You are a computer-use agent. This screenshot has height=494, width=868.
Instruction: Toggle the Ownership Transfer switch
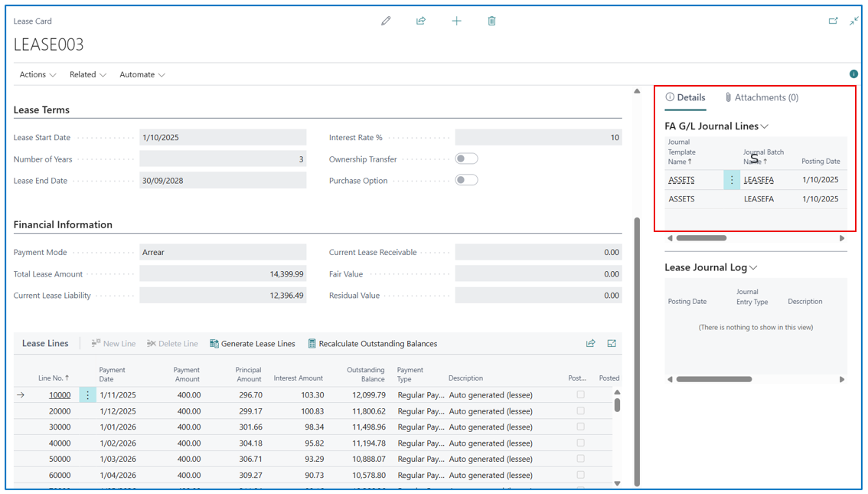coord(466,159)
